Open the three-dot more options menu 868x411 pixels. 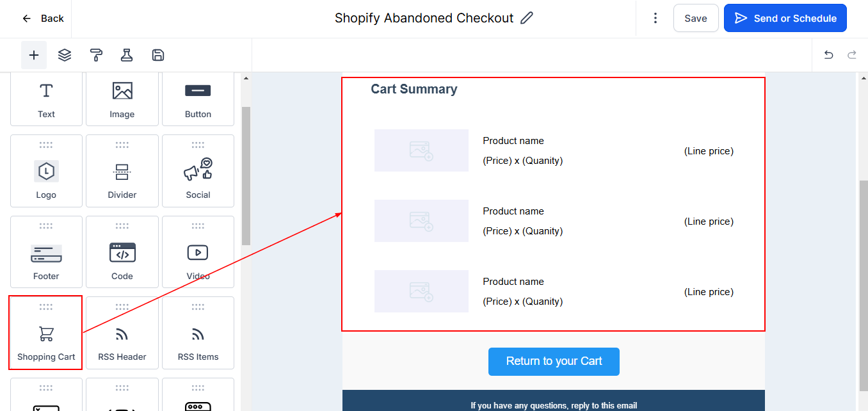coord(655,18)
